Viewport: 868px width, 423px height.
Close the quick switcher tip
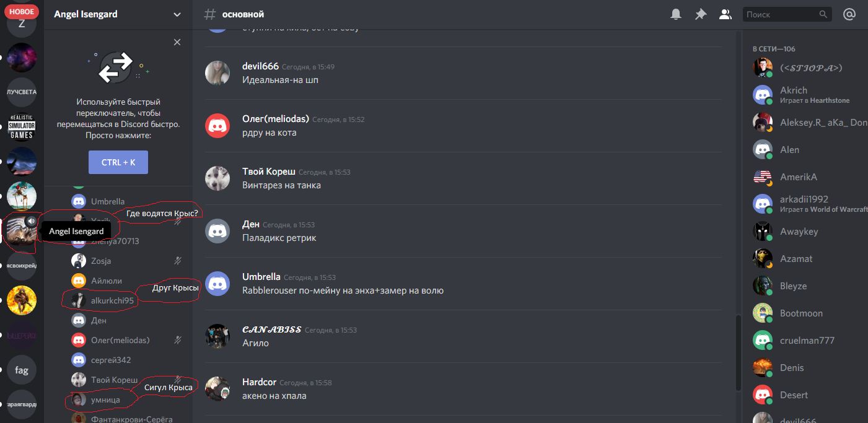177,42
